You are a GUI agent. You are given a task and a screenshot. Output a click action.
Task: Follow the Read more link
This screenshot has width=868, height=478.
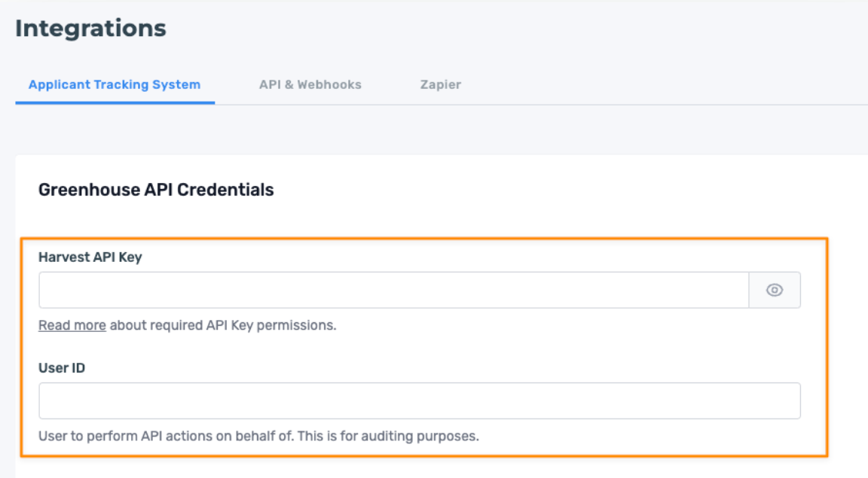coord(72,325)
